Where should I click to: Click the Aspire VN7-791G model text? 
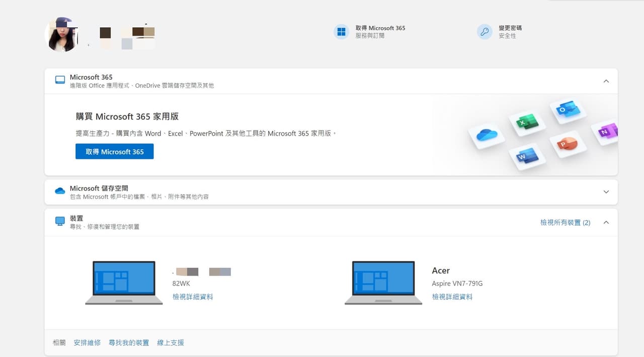pyautogui.click(x=457, y=283)
